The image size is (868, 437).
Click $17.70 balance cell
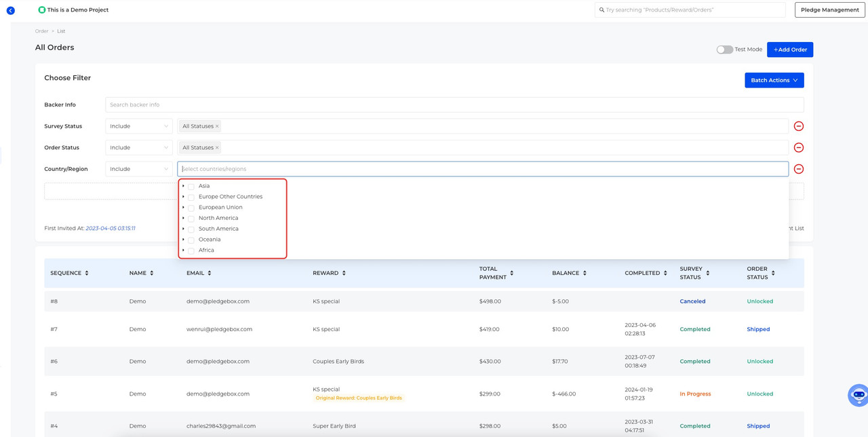pyautogui.click(x=560, y=362)
